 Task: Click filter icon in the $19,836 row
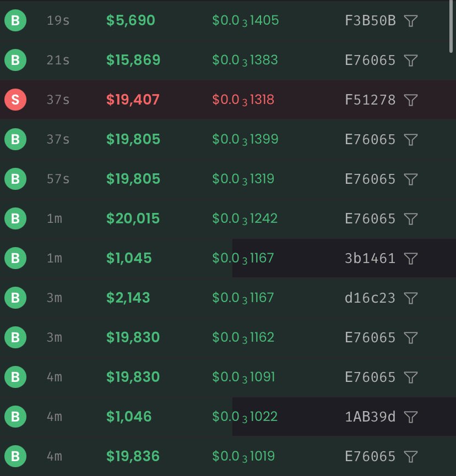click(x=411, y=456)
